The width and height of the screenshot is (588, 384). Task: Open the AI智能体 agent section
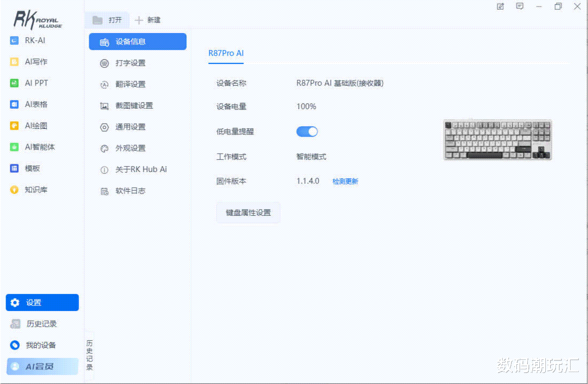[x=32, y=147]
